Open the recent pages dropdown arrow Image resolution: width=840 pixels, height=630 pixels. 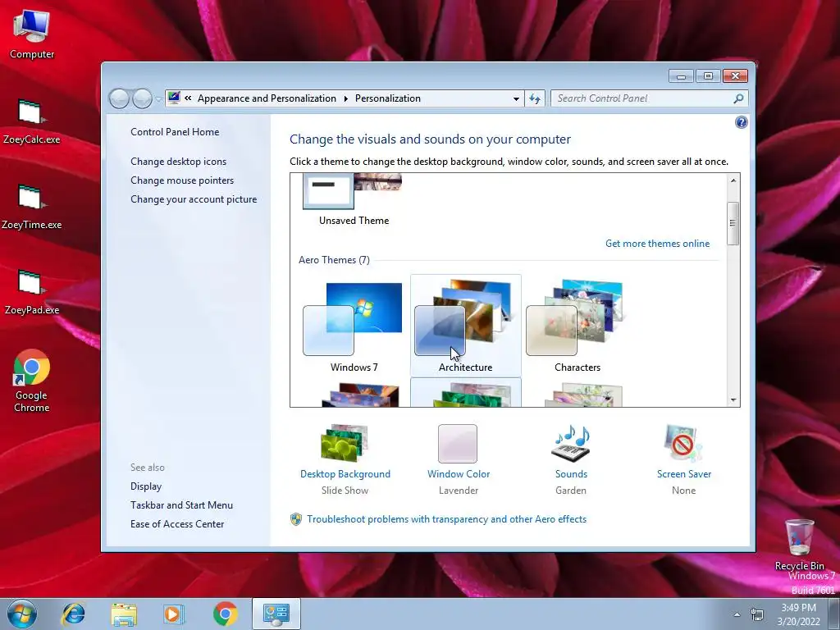coord(158,99)
